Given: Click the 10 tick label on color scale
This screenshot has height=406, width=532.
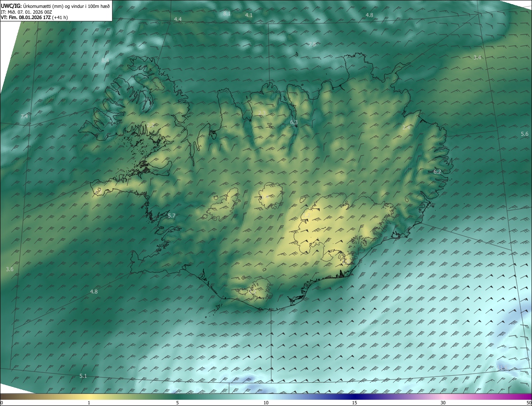Looking at the screenshot, I should tap(266, 403).
